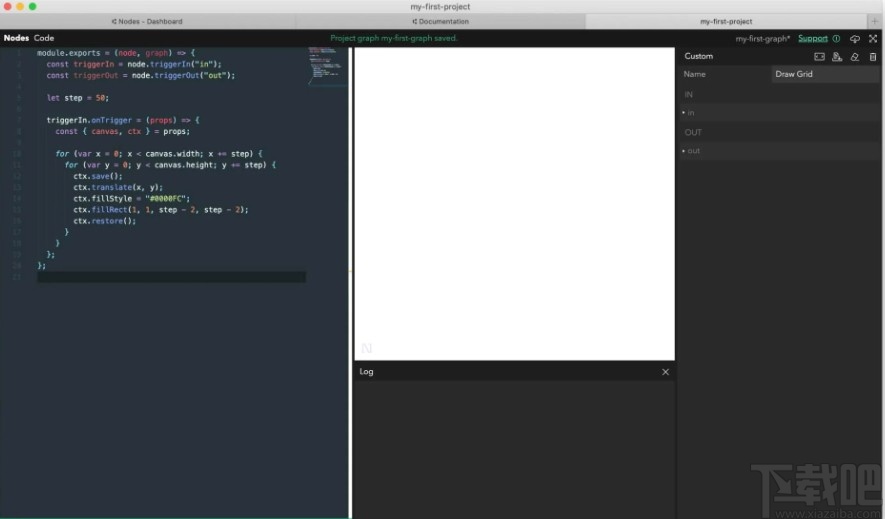Click the highlighted empty last editor line

point(171,277)
